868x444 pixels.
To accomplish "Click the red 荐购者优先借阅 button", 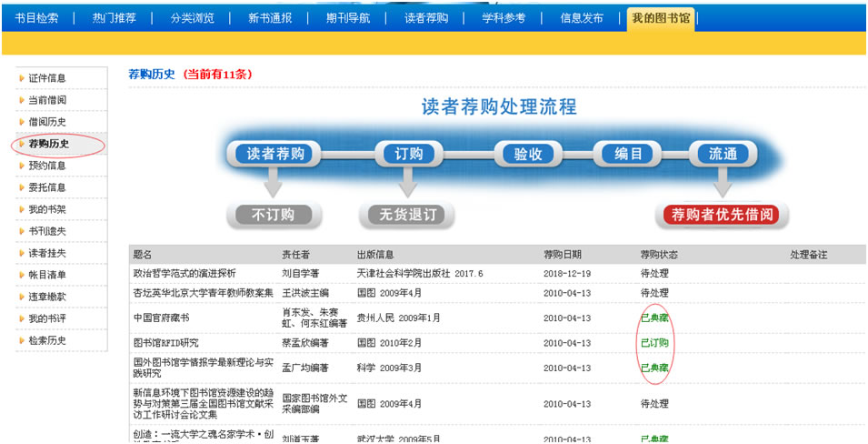I will [x=723, y=216].
